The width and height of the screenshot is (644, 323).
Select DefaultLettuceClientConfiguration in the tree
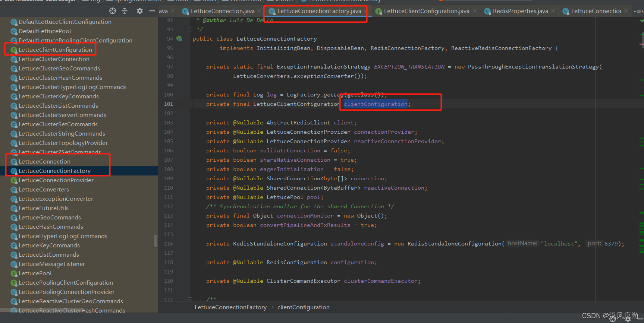65,22
